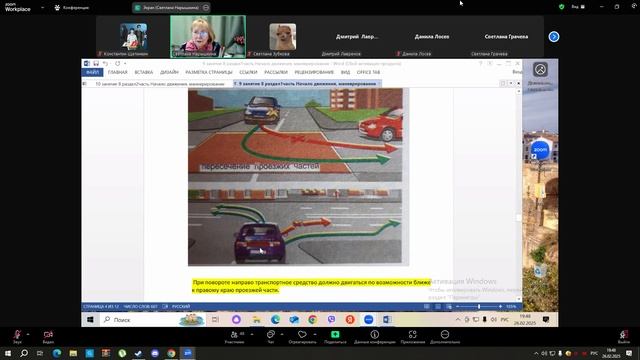
Task: Open Zoom meeting info button
Action: click(374, 337)
